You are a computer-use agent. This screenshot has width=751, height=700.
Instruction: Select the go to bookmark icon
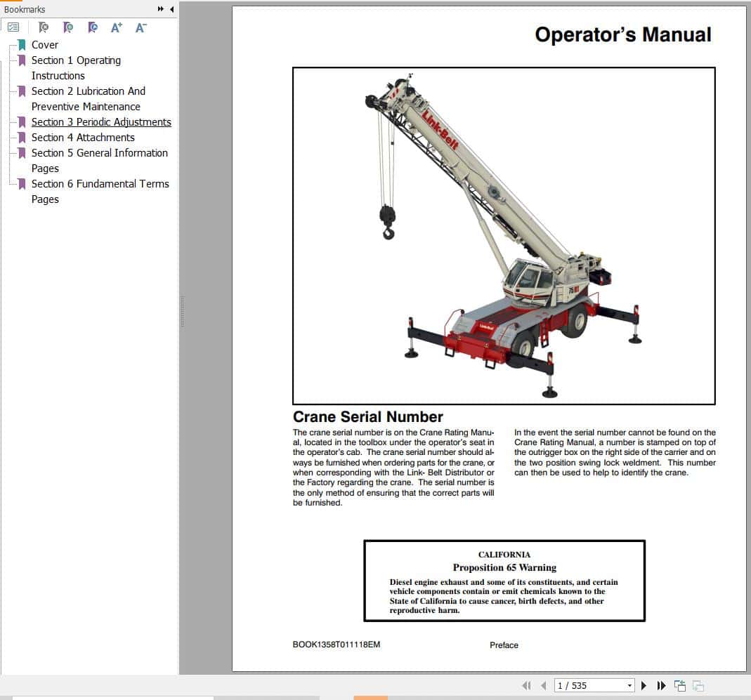point(92,27)
